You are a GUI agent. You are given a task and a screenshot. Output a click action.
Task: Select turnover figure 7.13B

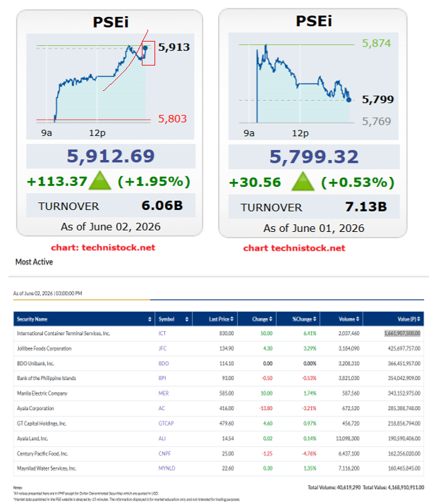(x=366, y=207)
